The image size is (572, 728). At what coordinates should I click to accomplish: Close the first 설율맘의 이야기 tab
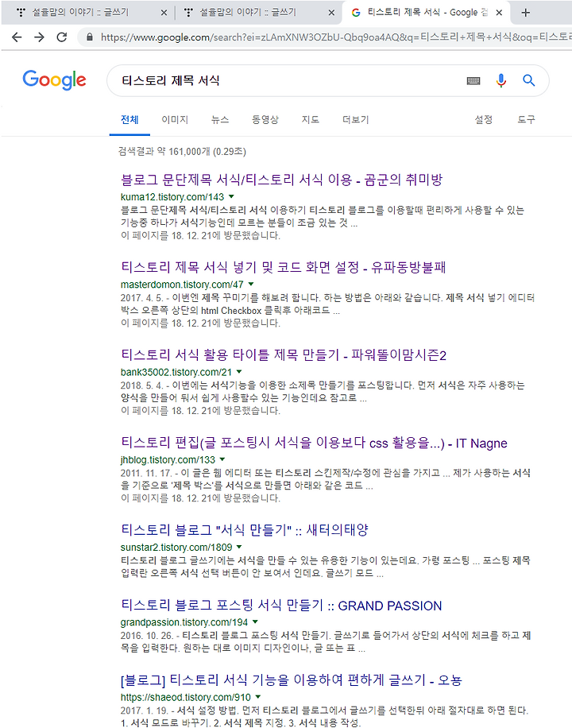point(164,13)
